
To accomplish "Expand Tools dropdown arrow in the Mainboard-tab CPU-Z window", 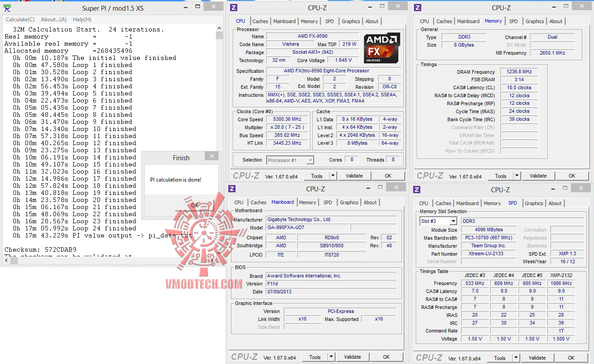I will (x=331, y=357).
